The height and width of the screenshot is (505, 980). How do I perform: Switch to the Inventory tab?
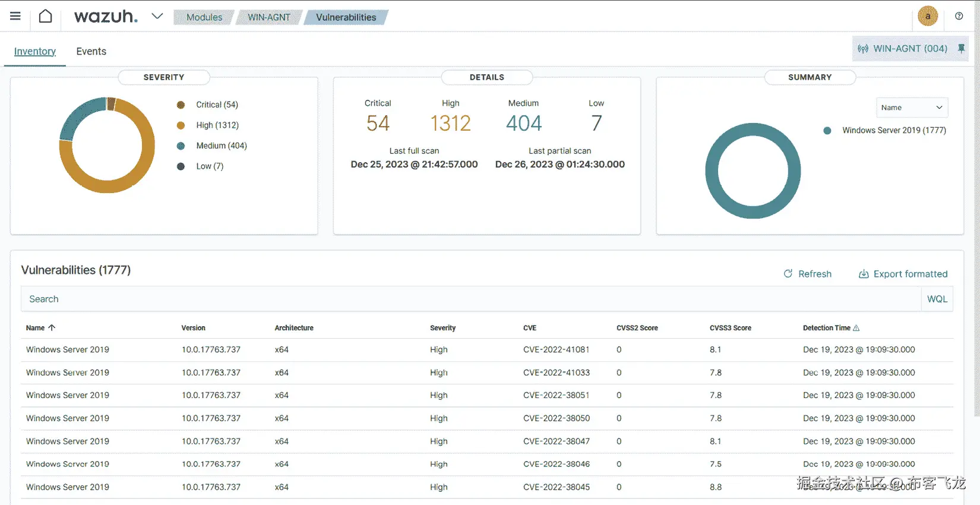coord(35,51)
